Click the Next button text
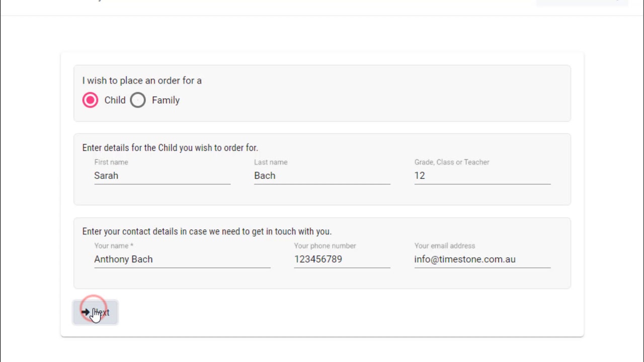 point(101,313)
